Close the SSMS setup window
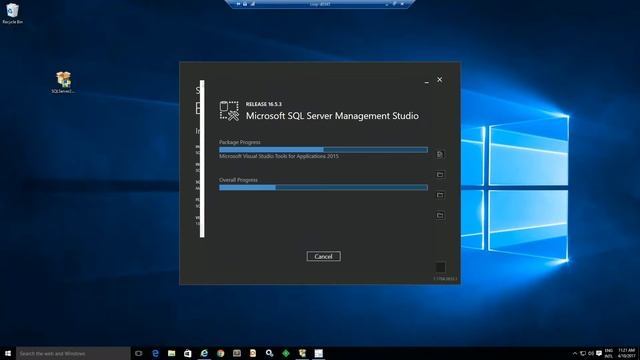The width and height of the screenshot is (640, 360). (440, 80)
